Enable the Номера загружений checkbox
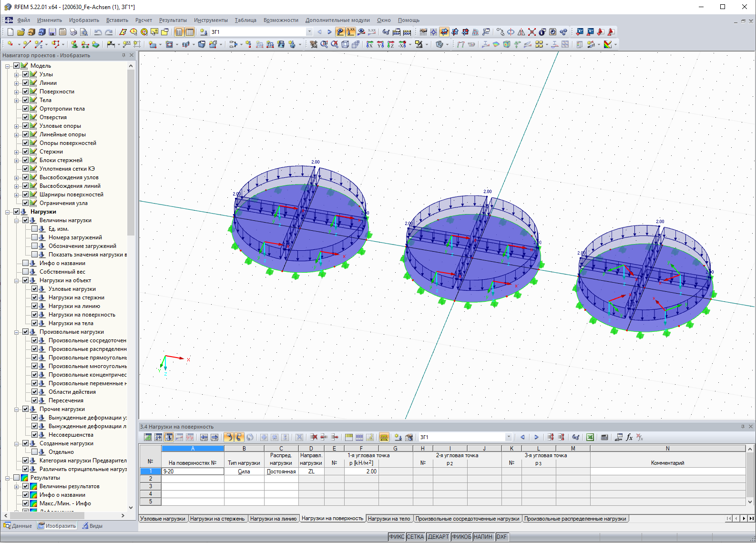The width and height of the screenshot is (756, 543). (x=34, y=237)
